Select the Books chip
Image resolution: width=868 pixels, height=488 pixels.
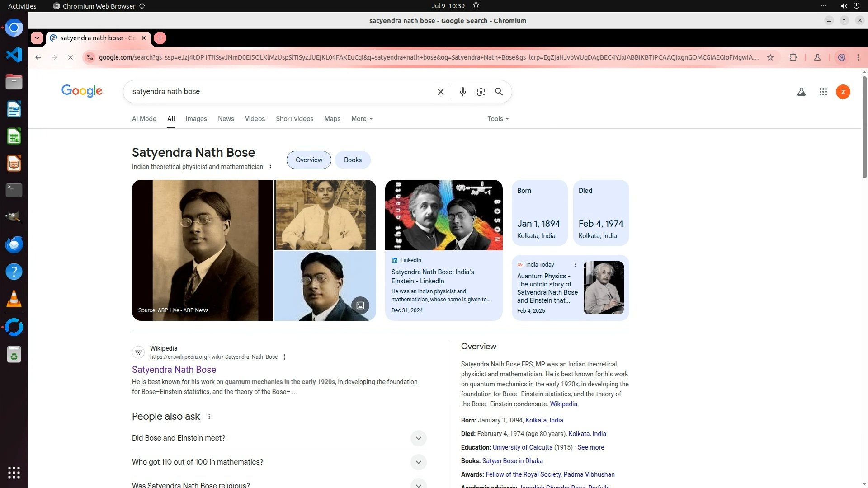tap(353, 160)
